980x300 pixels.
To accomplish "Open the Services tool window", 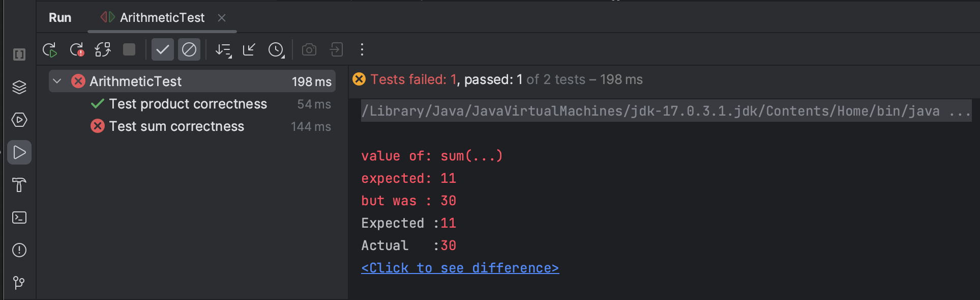I will [x=19, y=87].
